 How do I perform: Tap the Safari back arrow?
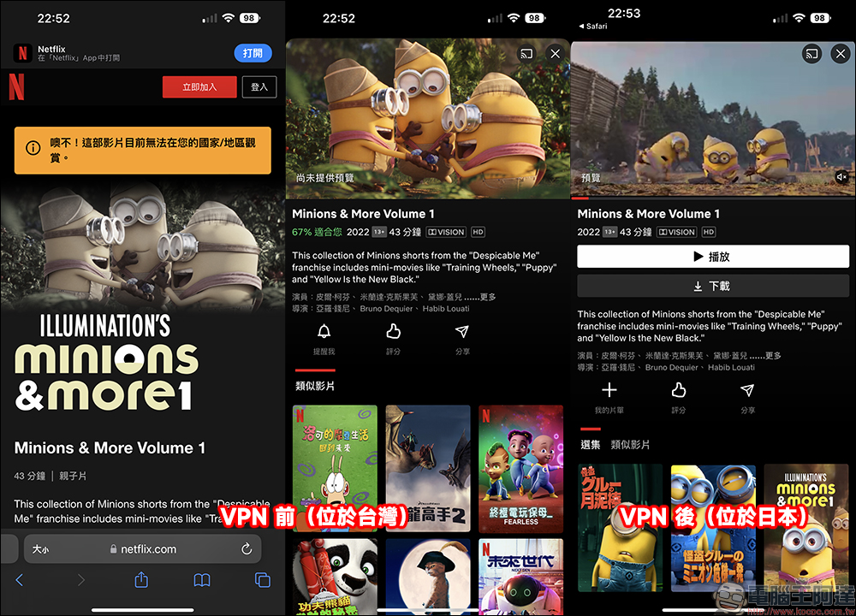[19, 580]
